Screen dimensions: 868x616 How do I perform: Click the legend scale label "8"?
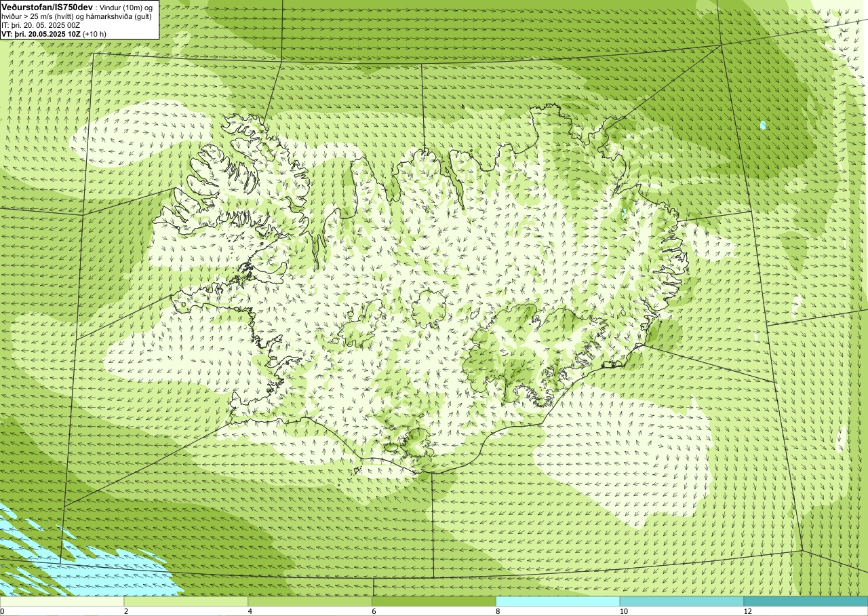[498, 611]
